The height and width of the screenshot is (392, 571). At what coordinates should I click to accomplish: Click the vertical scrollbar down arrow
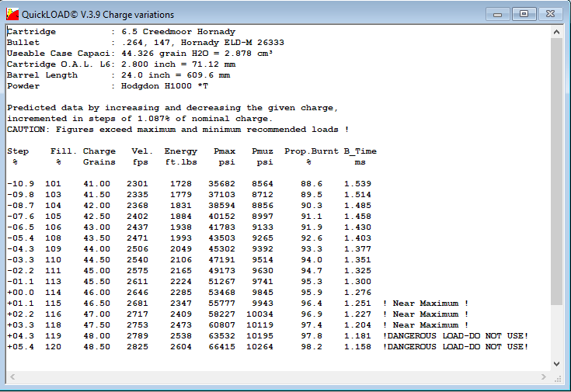coord(556,363)
